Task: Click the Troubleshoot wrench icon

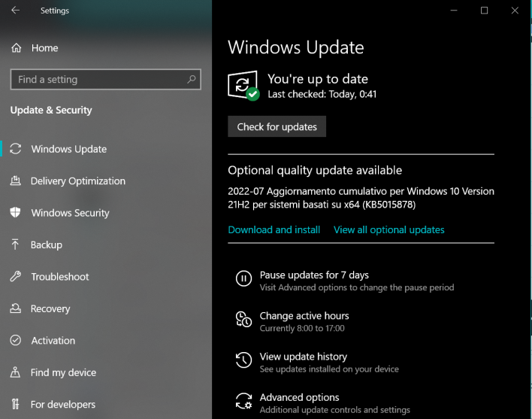Action: [16, 276]
